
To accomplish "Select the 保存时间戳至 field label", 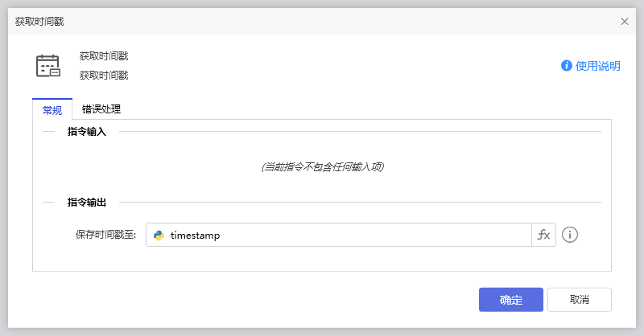I will 106,236.
